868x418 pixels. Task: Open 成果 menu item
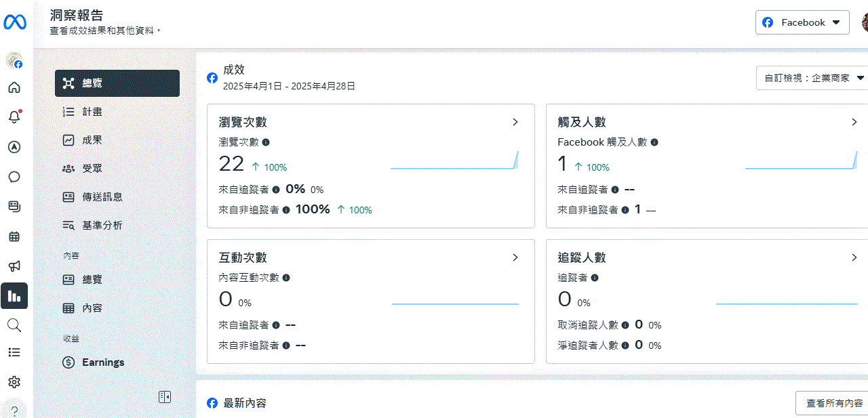coord(117,140)
